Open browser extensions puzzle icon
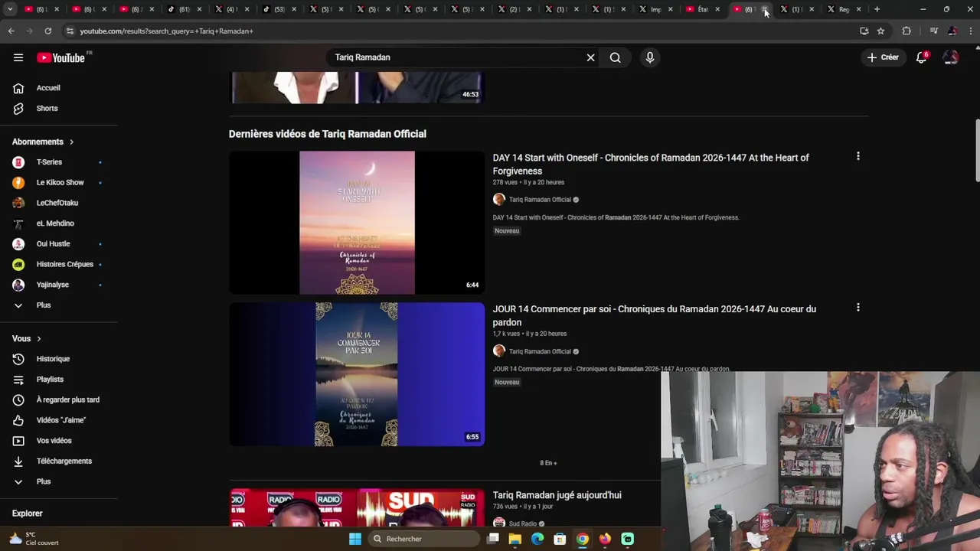980x551 pixels. [x=906, y=31]
